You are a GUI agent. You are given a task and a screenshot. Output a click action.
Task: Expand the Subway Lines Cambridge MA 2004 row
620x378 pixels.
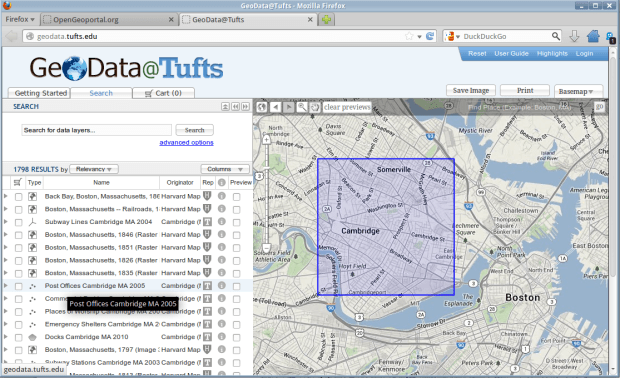tap(6, 222)
